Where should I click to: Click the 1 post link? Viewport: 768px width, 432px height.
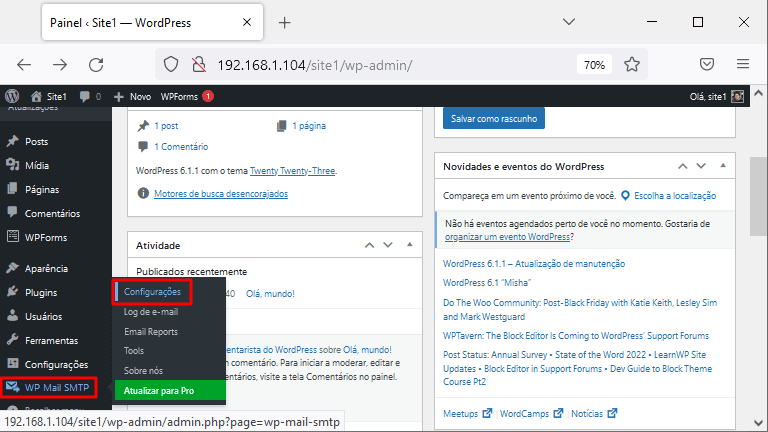166,126
